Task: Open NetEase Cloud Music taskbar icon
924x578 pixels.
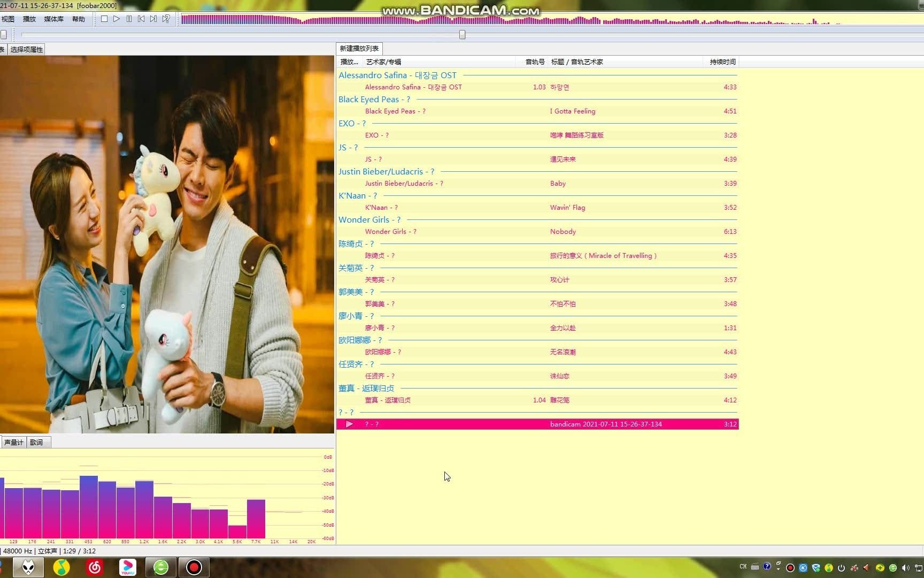Action: pos(95,567)
